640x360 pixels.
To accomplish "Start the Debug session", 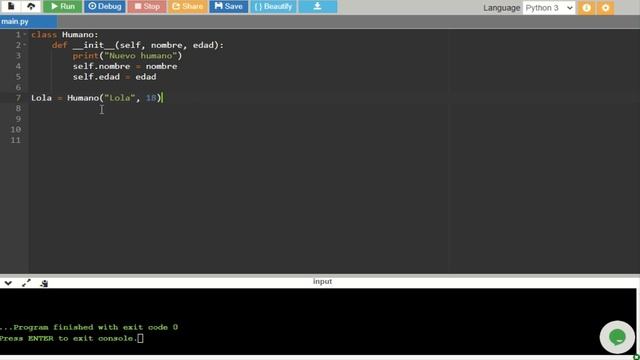I will click(105, 7).
